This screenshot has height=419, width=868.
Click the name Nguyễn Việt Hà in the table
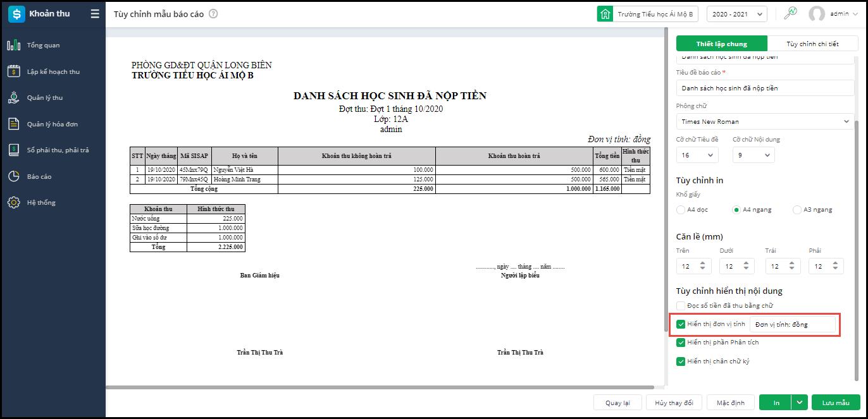coord(233,170)
